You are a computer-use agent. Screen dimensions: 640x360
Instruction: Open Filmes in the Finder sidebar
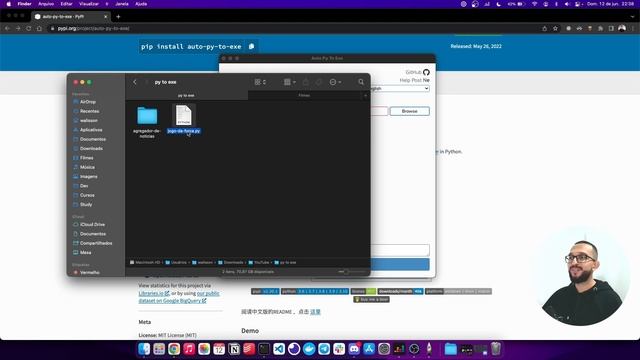(x=87, y=158)
